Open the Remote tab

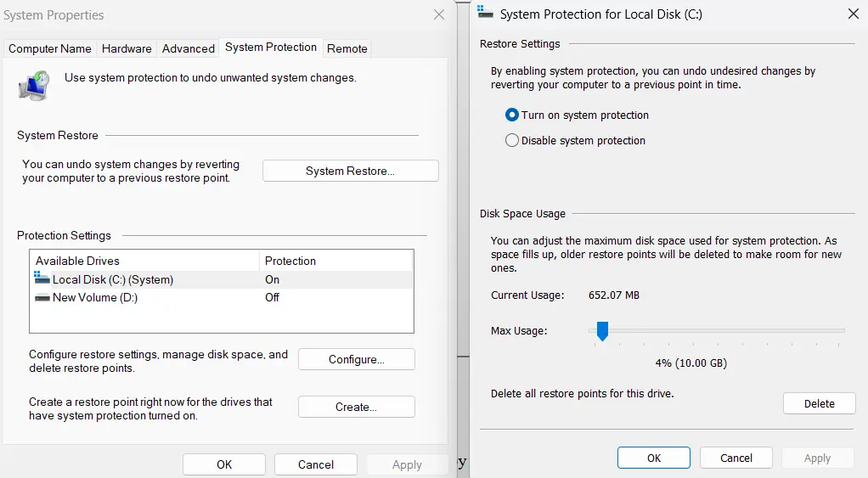(x=347, y=48)
